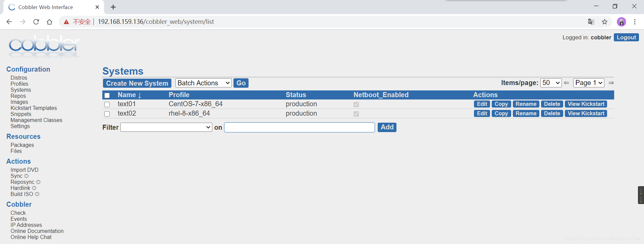This screenshot has width=644, height=244.
Task: Run the Hardlink action
Action: 23,188
